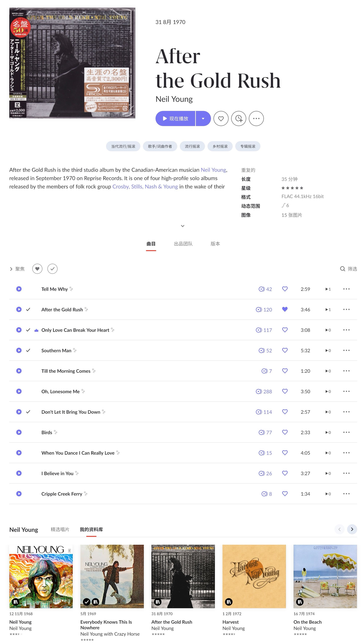This screenshot has height=644, width=363.
Task: Open the album cover artwork
Action: (72, 63)
